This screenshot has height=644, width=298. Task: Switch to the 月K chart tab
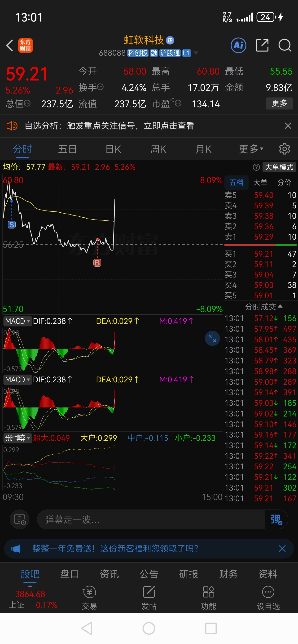coord(204,149)
